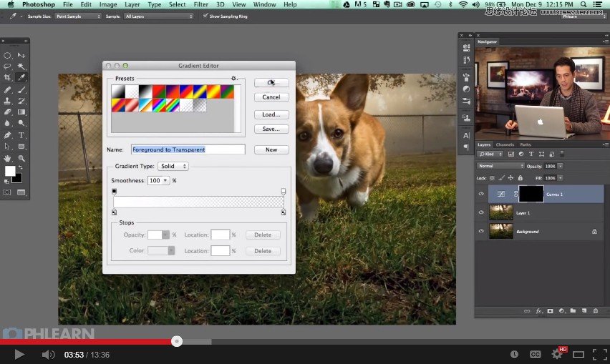
Task: Click the Save... button
Action: 271,129
